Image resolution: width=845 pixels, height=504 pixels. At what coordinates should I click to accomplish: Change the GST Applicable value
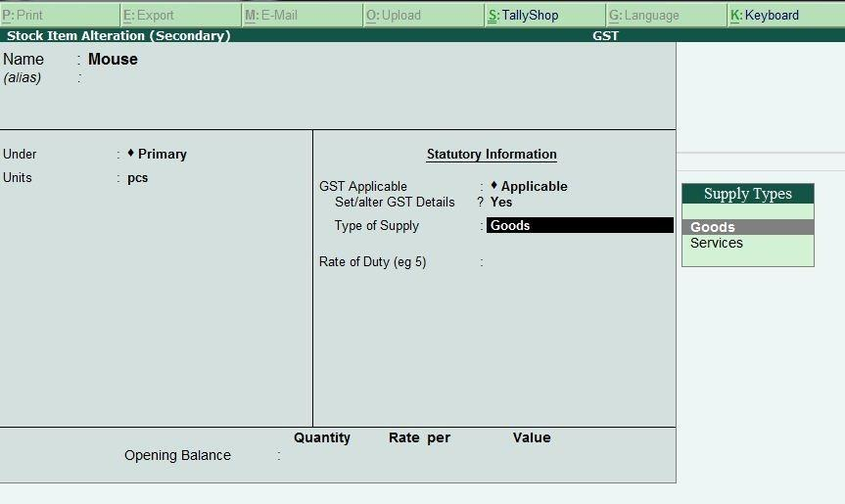534,186
